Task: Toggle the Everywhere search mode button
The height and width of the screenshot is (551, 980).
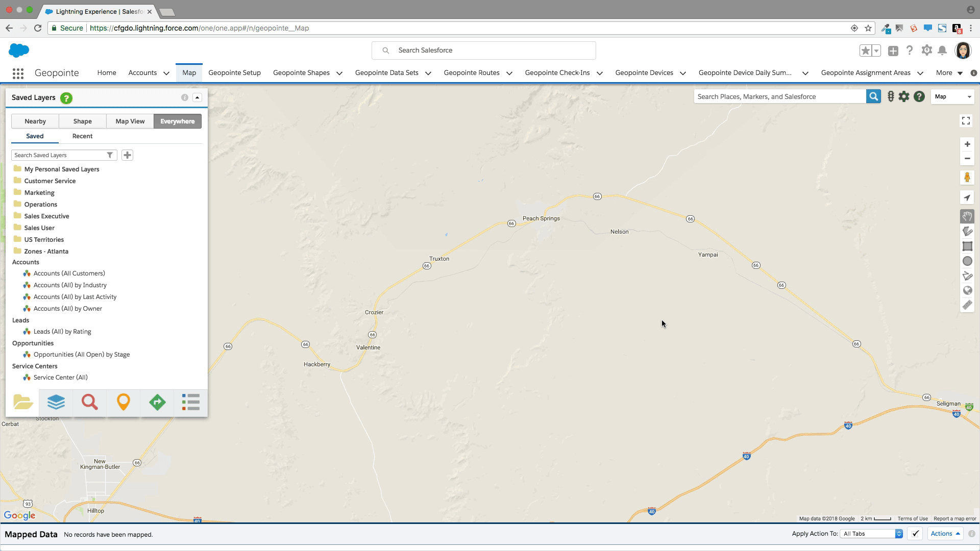Action: pos(178,121)
